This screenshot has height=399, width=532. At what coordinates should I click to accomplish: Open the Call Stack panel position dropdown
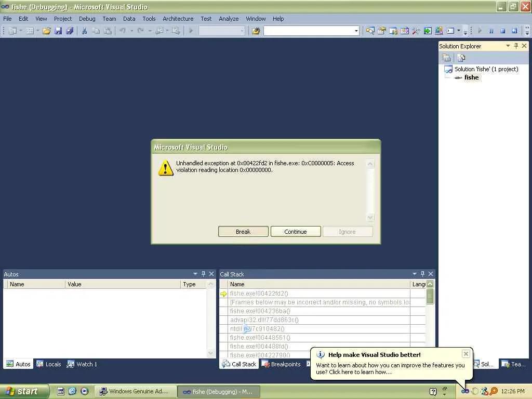pyautogui.click(x=414, y=274)
